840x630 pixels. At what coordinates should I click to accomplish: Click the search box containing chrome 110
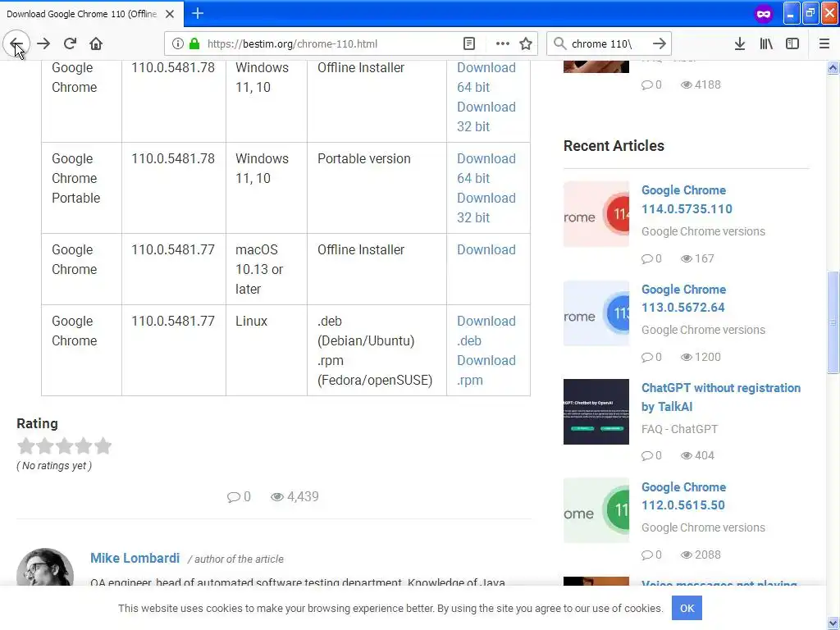click(608, 44)
